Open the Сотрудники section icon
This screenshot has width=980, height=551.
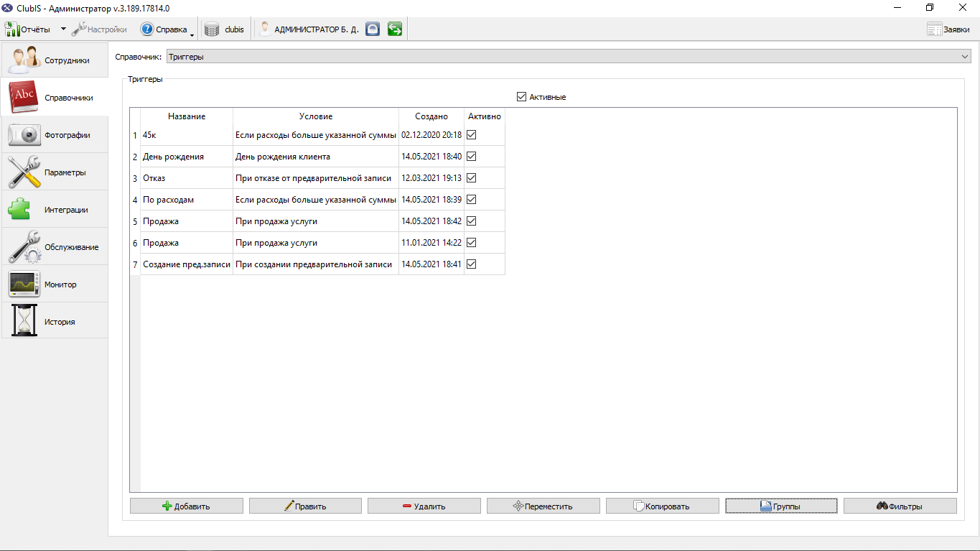(24, 60)
